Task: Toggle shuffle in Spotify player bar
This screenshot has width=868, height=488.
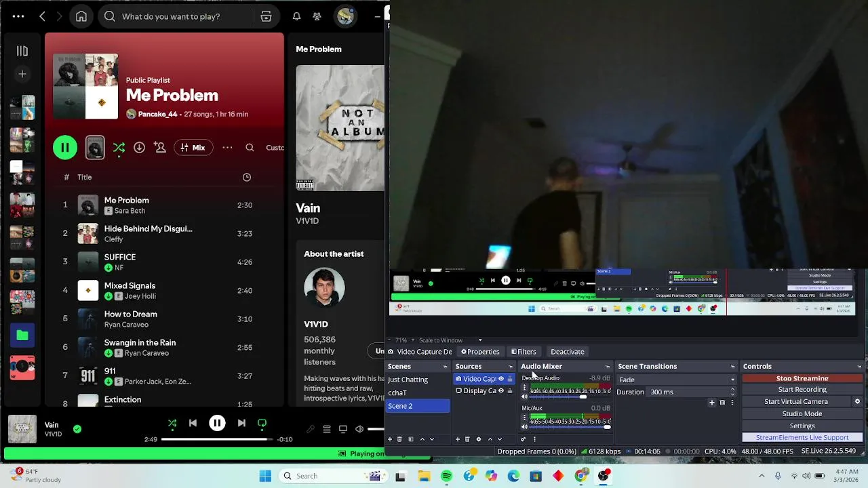Action: 172,423
